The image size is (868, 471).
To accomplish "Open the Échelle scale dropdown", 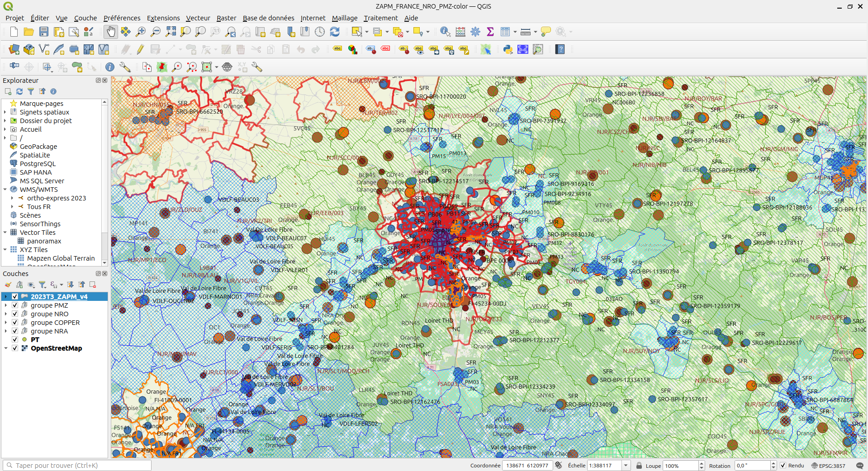I will pyautogui.click(x=626, y=466).
